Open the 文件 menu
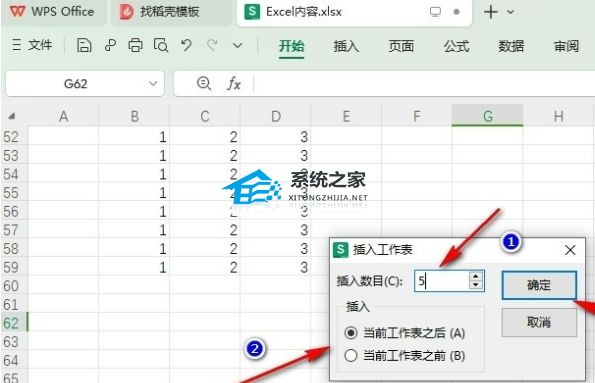The width and height of the screenshot is (595, 383). [x=32, y=45]
